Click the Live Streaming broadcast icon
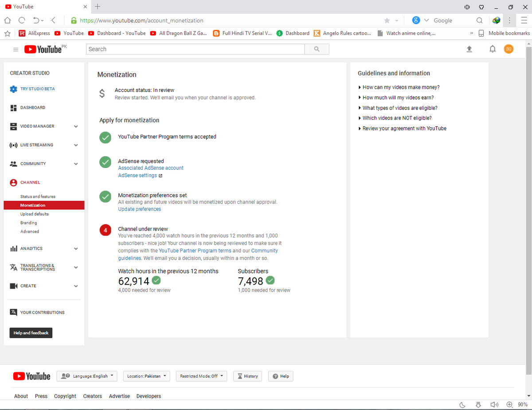532x410 pixels. pos(13,145)
